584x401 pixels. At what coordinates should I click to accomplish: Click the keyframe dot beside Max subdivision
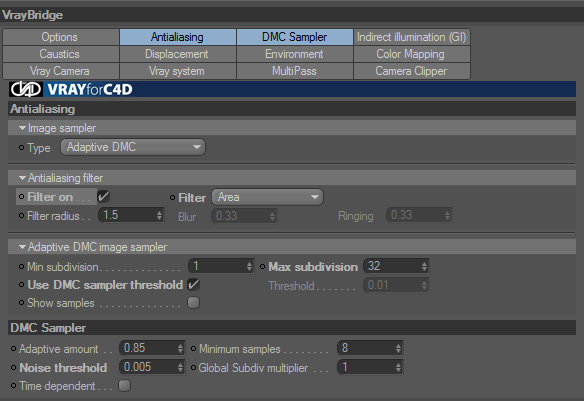pyautogui.click(x=263, y=267)
